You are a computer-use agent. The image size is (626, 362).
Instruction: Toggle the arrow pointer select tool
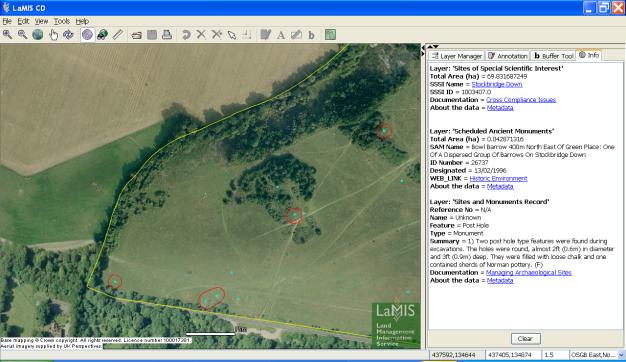(232, 35)
